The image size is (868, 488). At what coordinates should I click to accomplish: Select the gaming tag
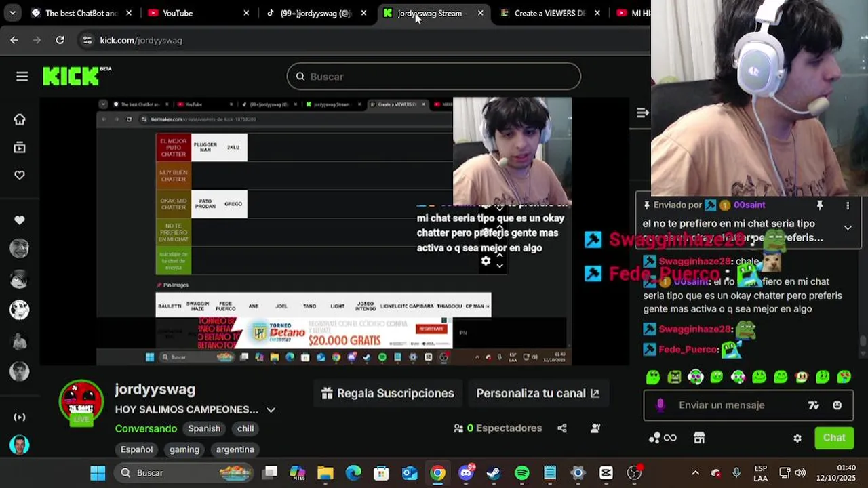(184, 449)
